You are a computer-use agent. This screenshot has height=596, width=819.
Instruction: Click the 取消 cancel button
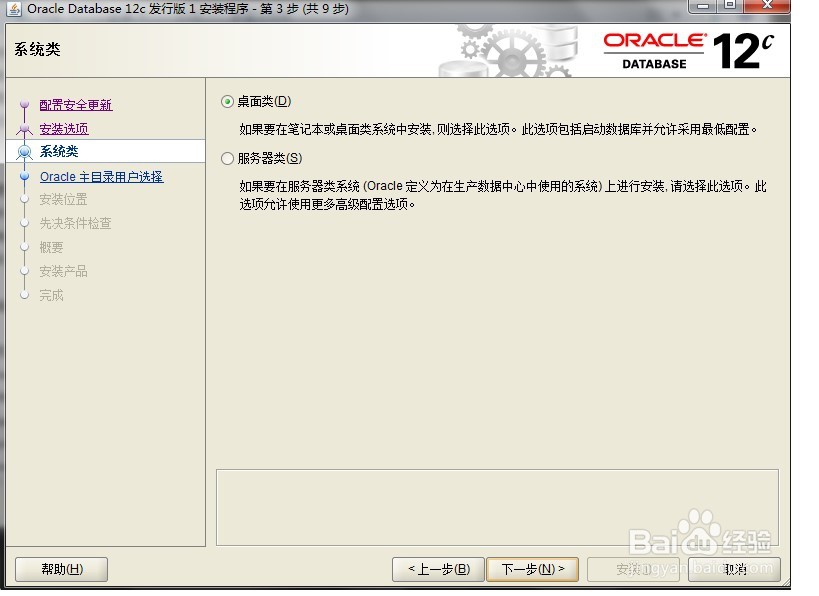tap(734, 569)
